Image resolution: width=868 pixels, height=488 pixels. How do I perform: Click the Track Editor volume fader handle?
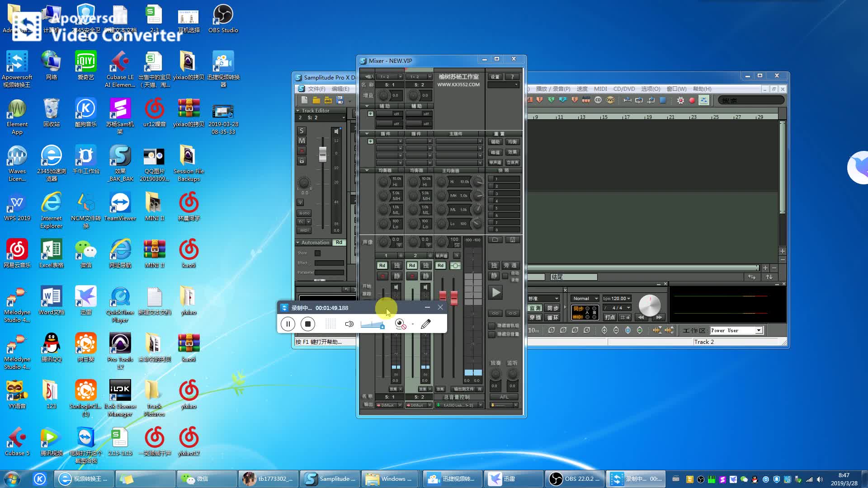pyautogui.click(x=323, y=154)
